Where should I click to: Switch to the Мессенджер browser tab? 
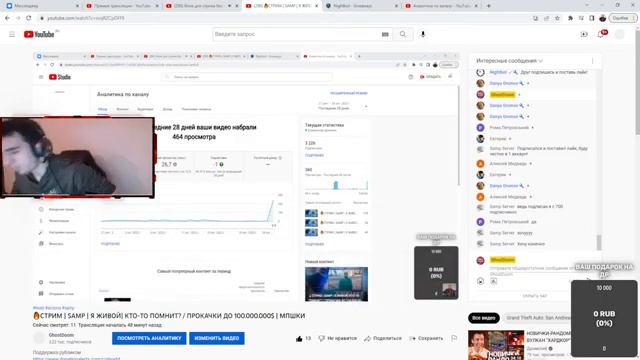[x=41, y=6]
